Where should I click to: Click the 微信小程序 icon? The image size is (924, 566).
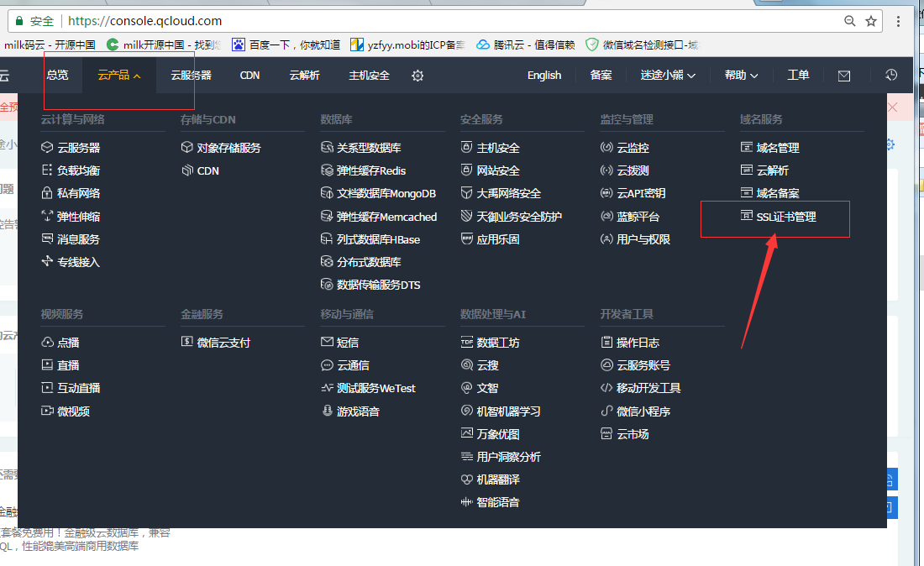click(x=606, y=411)
